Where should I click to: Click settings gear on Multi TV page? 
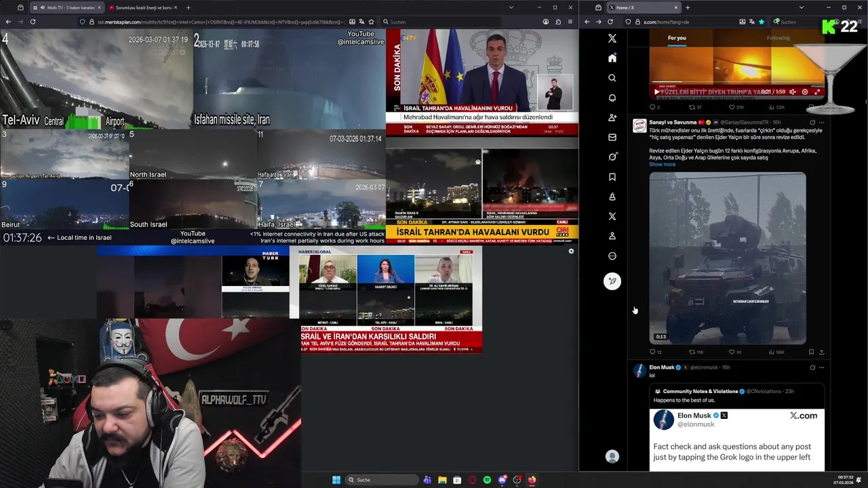(571, 251)
